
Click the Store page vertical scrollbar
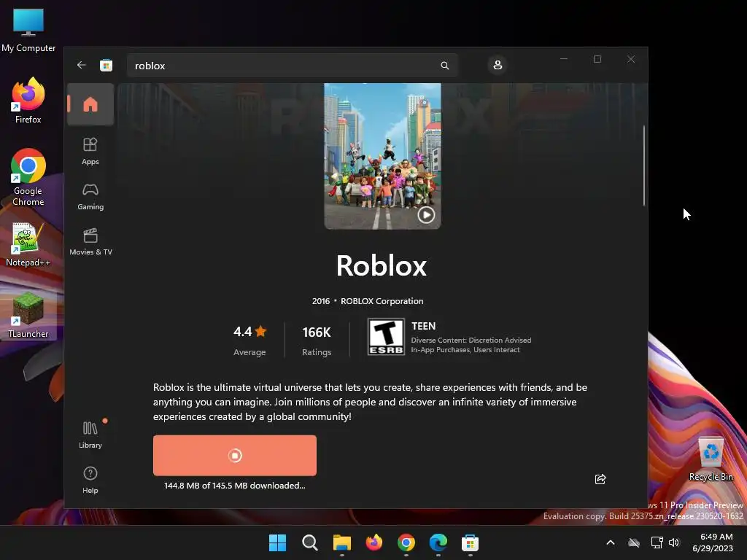coord(644,166)
